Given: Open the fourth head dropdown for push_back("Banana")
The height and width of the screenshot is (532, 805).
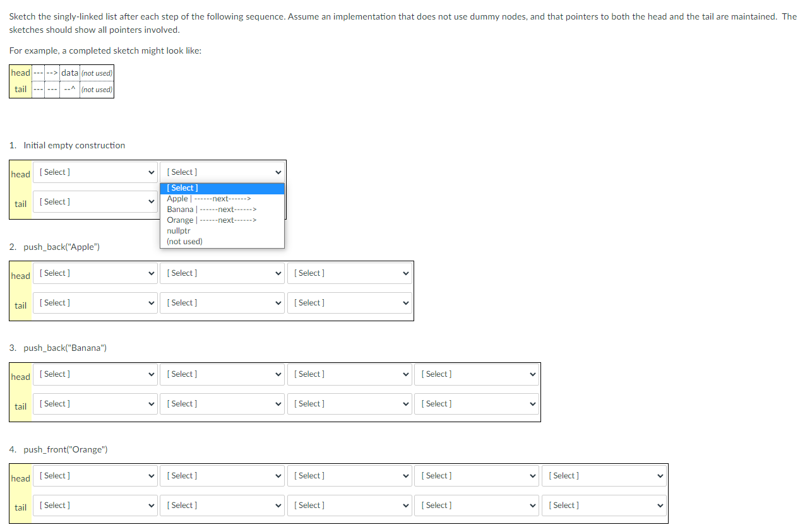Looking at the screenshot, I should pos(477,374).
